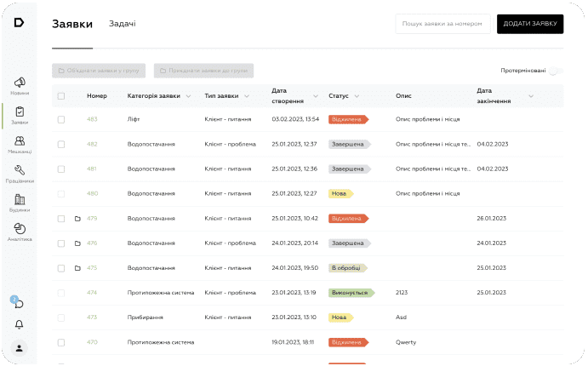Image resolution: width=588 pixels, height=366 pixels.
Task: Open request number 474 link
Action: tap(92, 293)
